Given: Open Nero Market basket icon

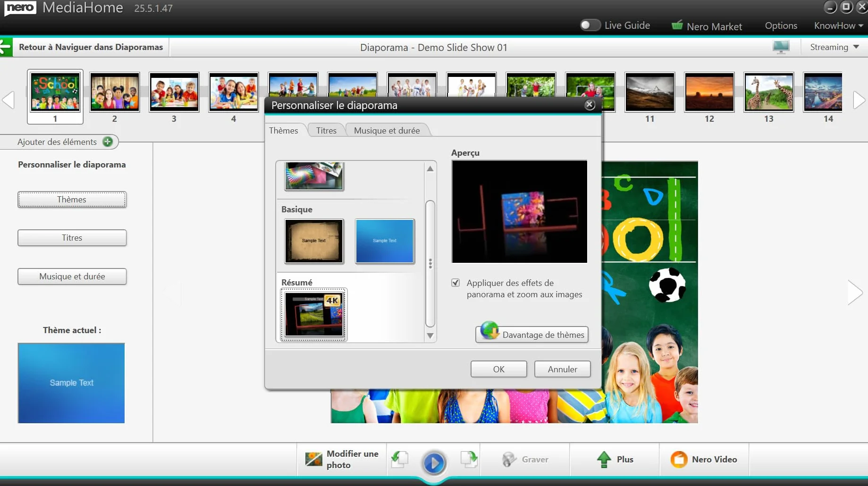Looking at the screenshot, I should (677, 25).
